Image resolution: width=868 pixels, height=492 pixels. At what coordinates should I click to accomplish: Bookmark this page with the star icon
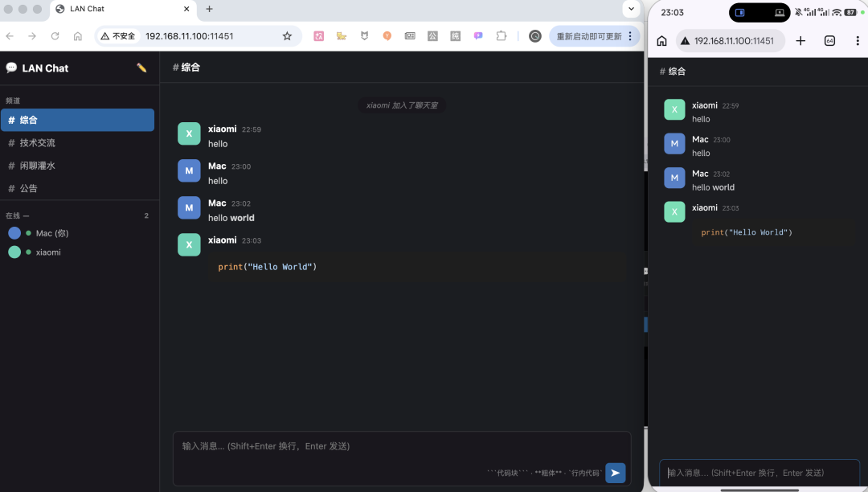point(287,36)
